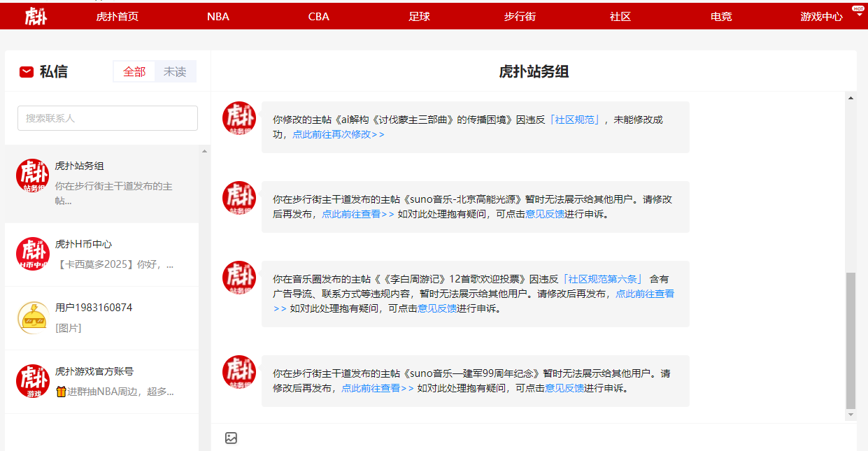Select the [图片] message preview
This screenshot has height=451, width=868.
click(69, 328)
